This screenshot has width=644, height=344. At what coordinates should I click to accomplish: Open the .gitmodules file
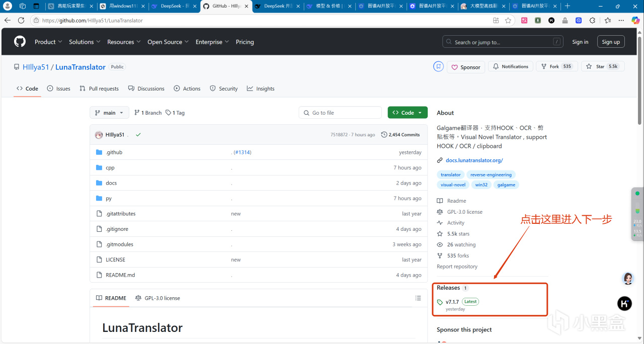[120, 244]
